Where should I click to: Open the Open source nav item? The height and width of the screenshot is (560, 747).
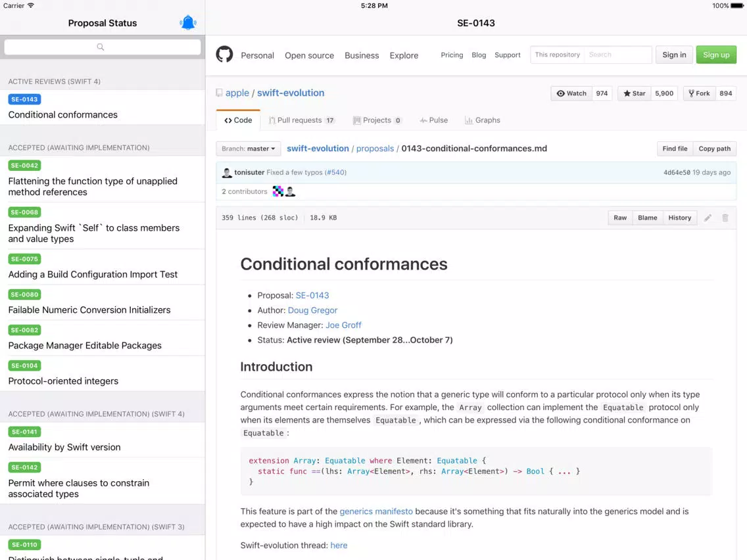[309, 55]
